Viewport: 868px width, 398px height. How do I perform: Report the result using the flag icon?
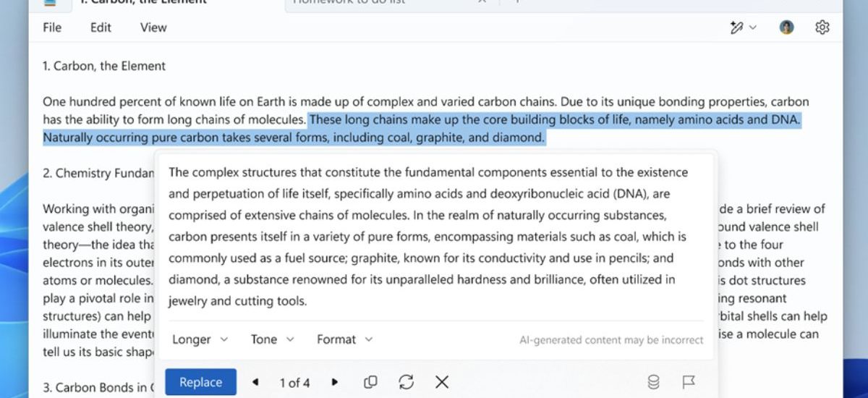tap(689, 382)
